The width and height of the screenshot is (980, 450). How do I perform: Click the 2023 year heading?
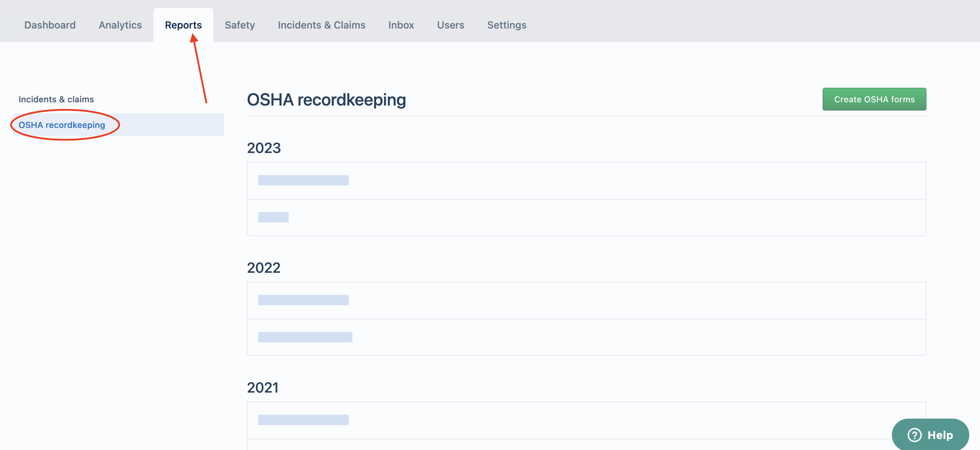coord(264,148)
